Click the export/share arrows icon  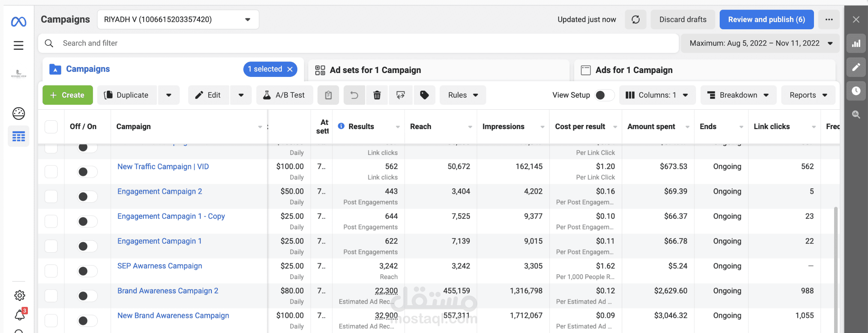point(400,95)
